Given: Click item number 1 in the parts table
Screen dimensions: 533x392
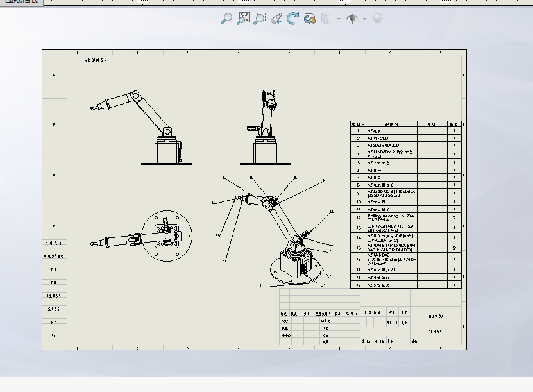Looking at the screenshot, I should pos(359,130).
